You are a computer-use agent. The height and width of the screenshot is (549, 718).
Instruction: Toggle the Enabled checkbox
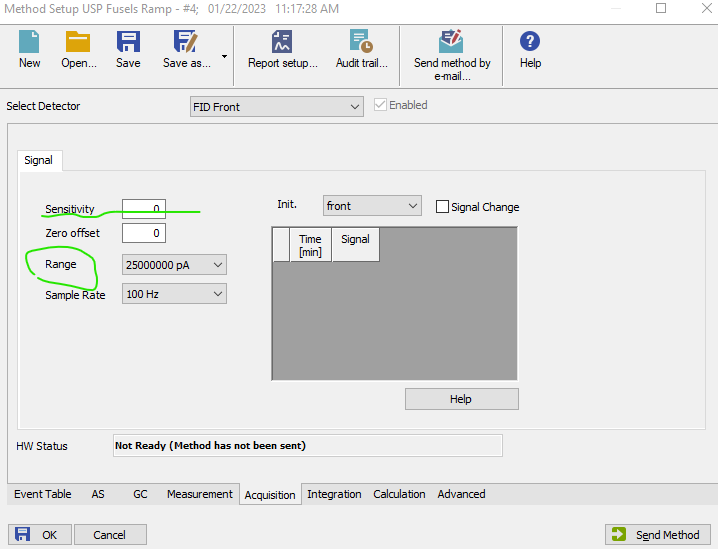coord(380,105)
